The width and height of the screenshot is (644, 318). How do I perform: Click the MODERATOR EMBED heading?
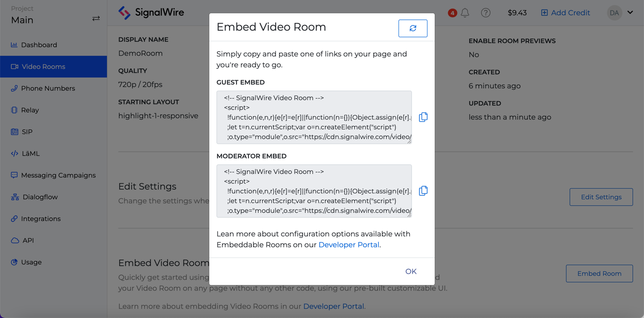point(251,156)
